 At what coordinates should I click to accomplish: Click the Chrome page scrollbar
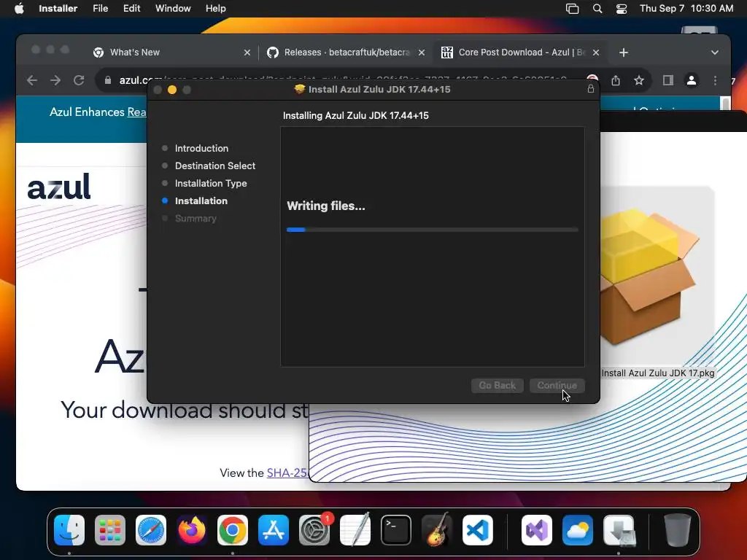coord(725,102)
